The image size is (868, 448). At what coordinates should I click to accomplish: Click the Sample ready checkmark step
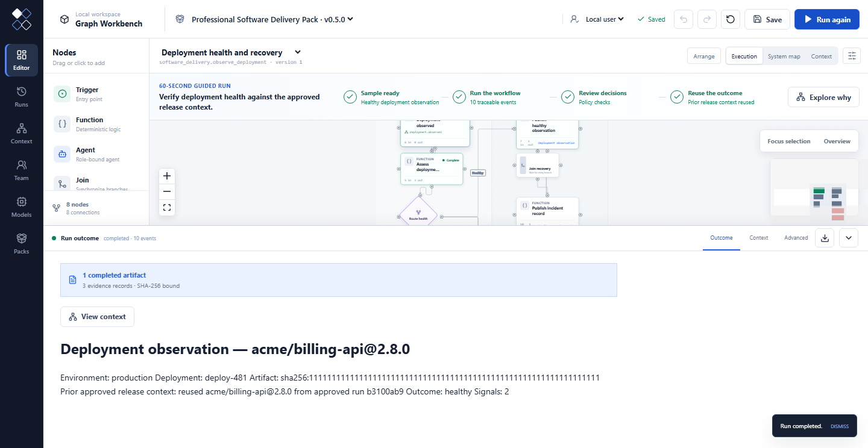392,98
